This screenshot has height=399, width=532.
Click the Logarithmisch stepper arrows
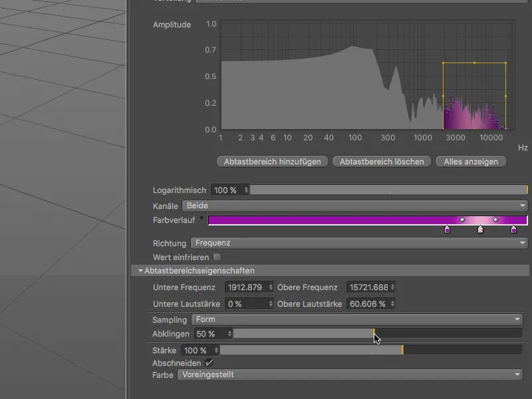coord(246,190)
